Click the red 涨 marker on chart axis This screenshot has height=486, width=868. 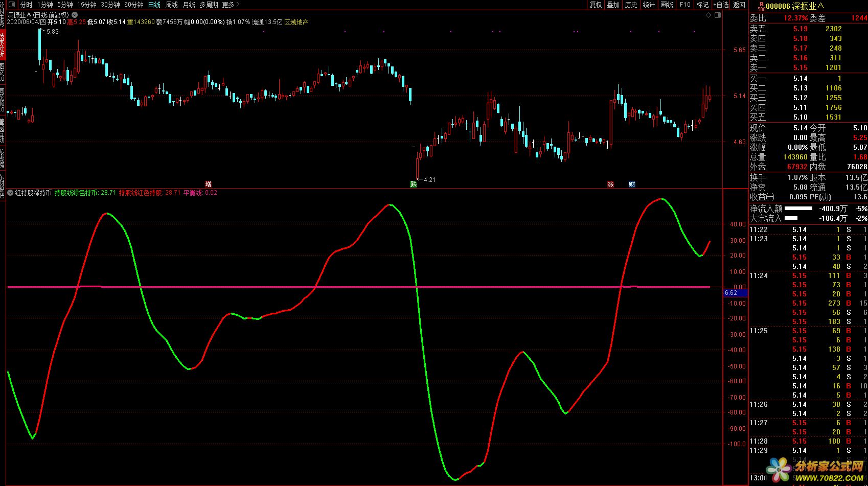click(610, 184)
